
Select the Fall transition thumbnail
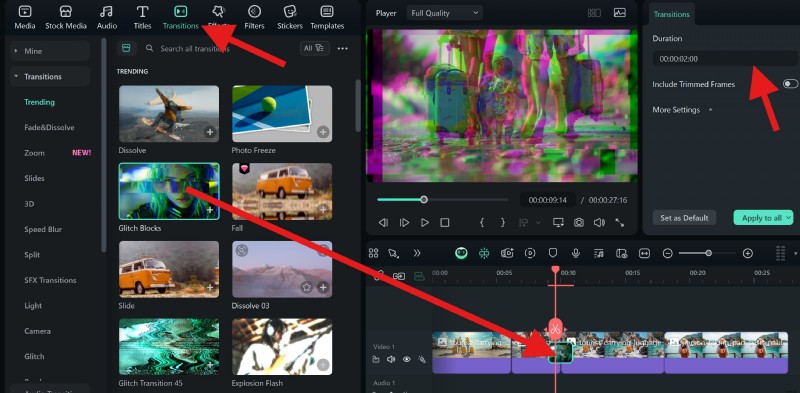click(282, 191)
